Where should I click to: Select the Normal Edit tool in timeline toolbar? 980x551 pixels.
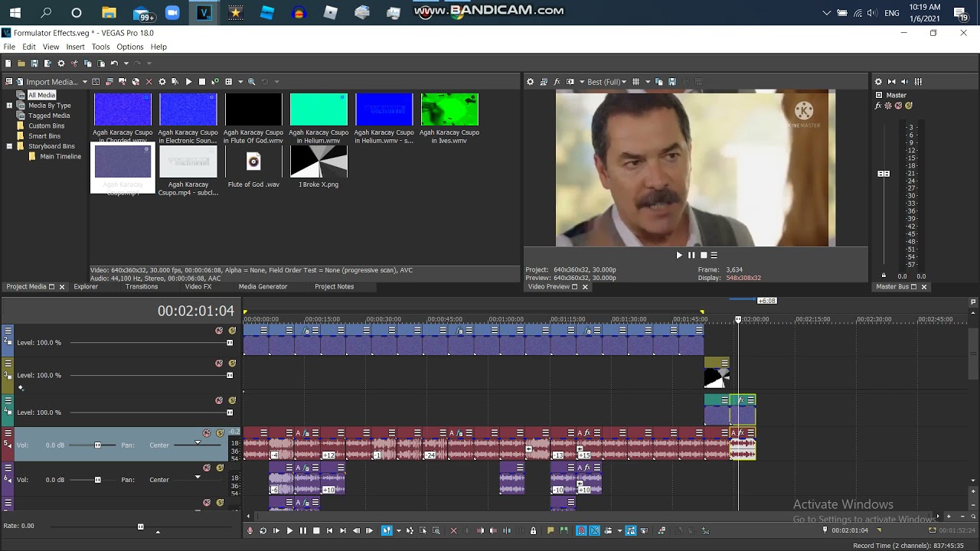[387, 530]
